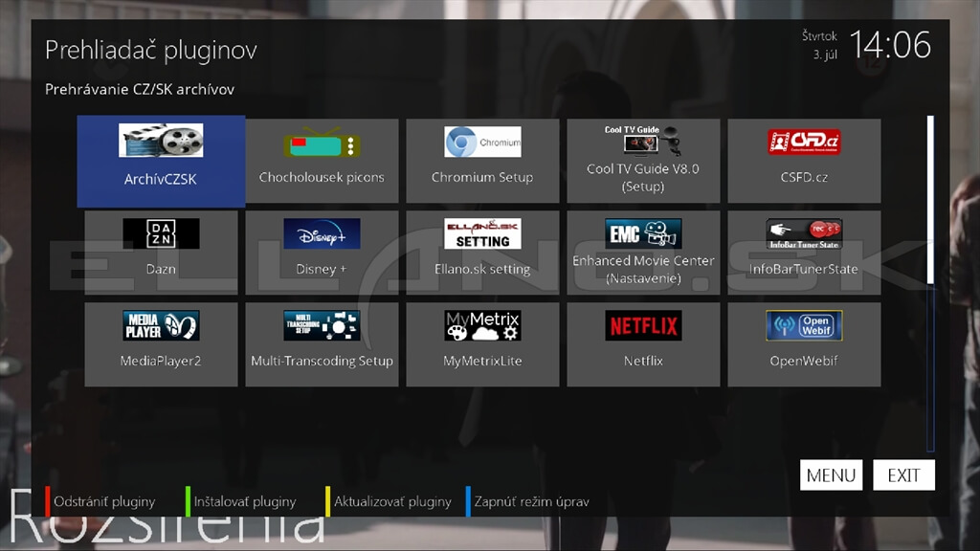Screen dimensions: 980x551
Task: Toggle Zapnúť režim úprav edit mode
Action: [530, 501]
